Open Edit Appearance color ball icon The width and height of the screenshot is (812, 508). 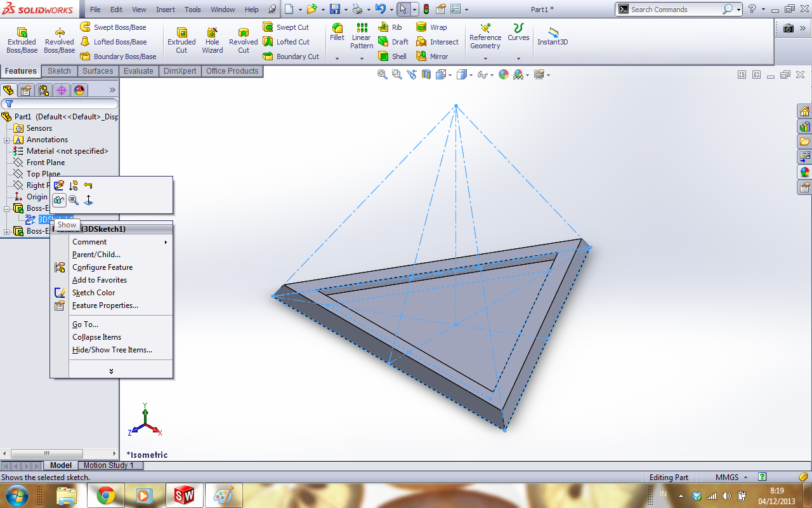(504, 74)
